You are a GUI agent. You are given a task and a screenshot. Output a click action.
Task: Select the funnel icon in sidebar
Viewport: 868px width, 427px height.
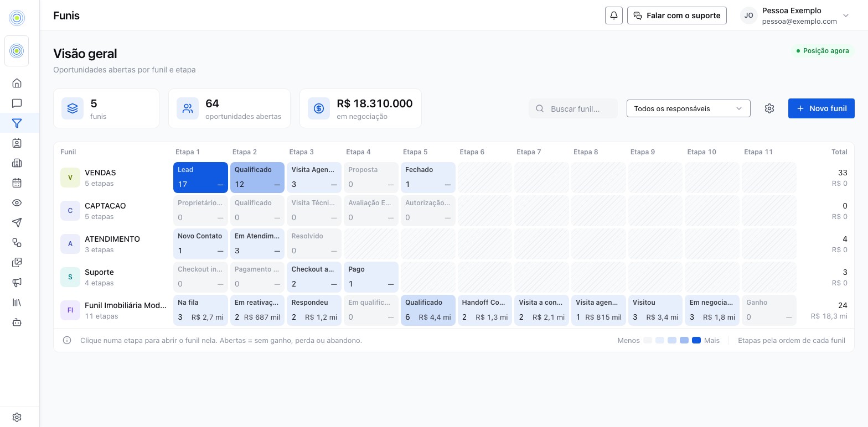pyautogui.click(x=17, y=123)
